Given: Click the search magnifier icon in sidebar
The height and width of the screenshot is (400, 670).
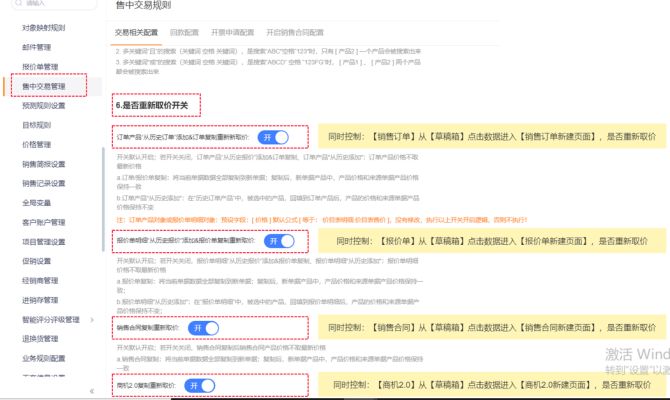Looking at the screenshot, I should click(16, 3).
